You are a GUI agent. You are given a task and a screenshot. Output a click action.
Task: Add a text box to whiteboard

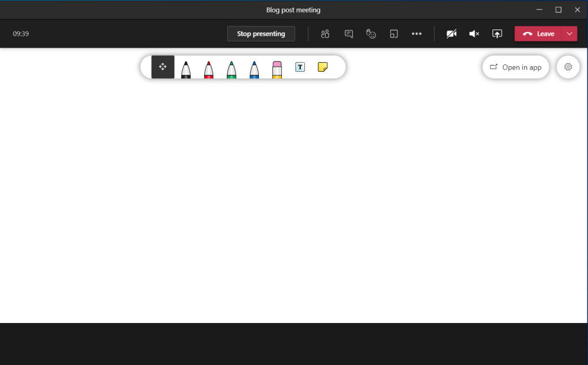300,67
